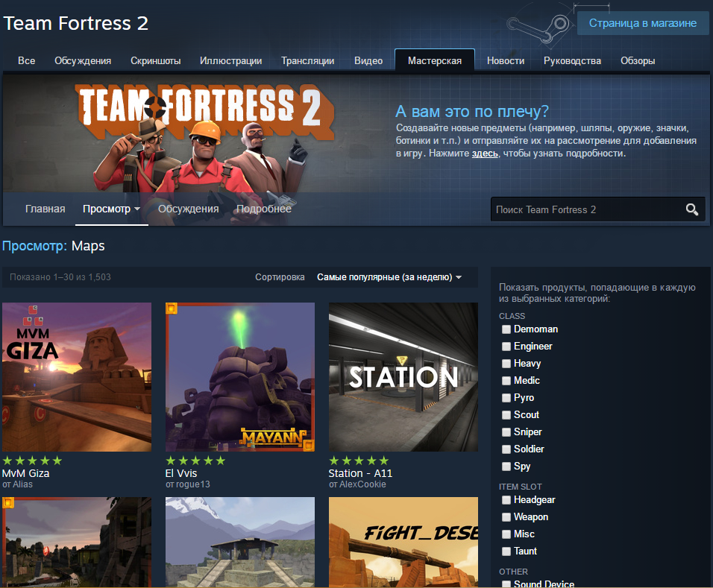Check the Misc item slot box
The width and height of the screenshot is (713, 588).
(x=506, y=534)
